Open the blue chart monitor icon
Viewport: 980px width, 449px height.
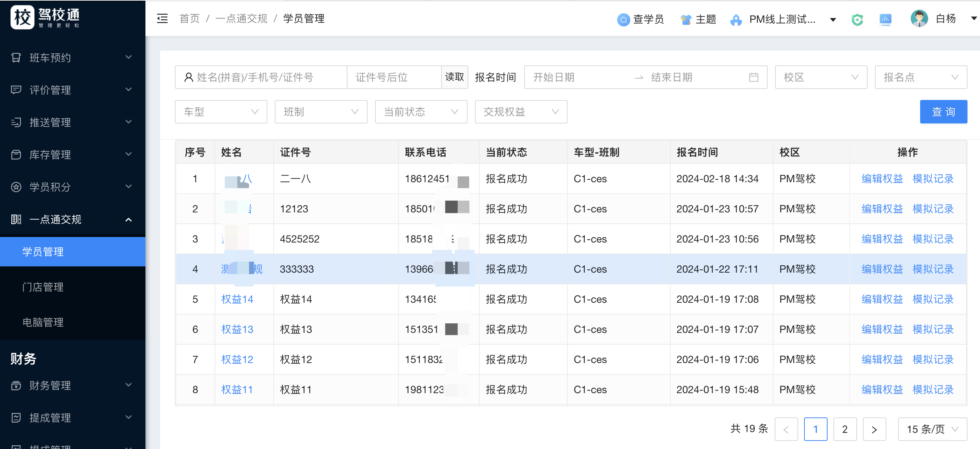[885, 19]
